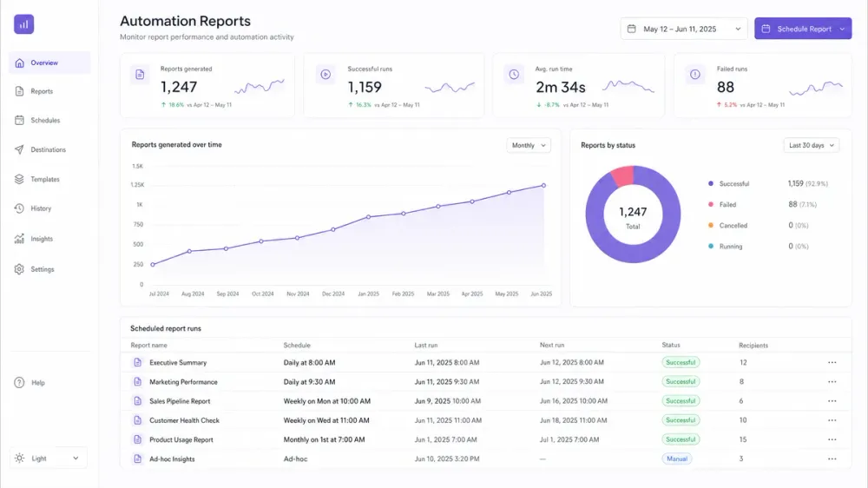Open the Light theme dropdown

click(48, 458)
